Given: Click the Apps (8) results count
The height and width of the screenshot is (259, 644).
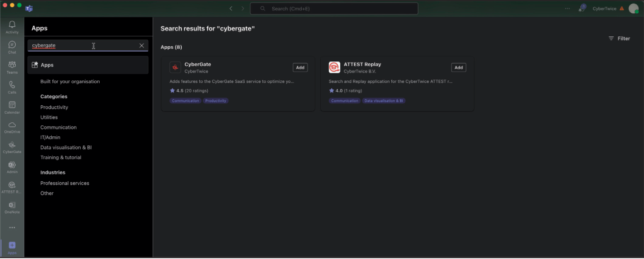Looking at the screenshot, I should tap(171, 47).
